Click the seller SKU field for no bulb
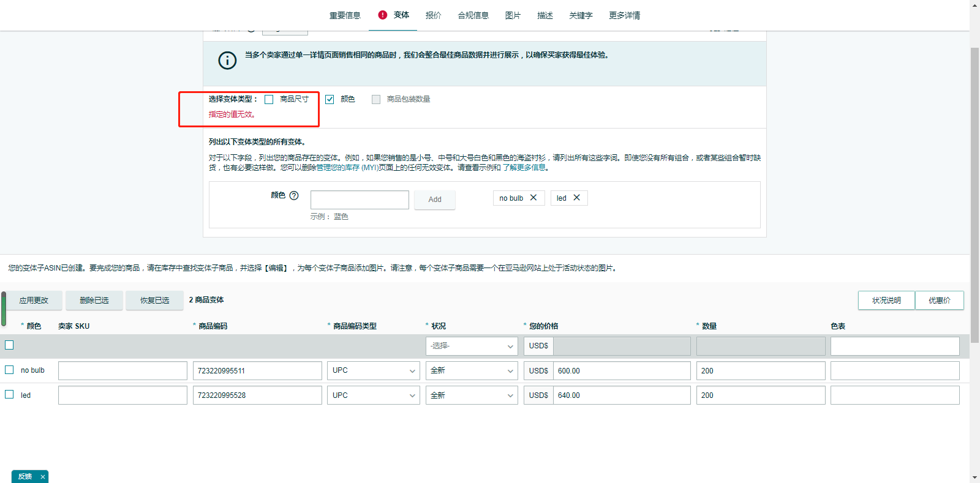 [123, 370]
